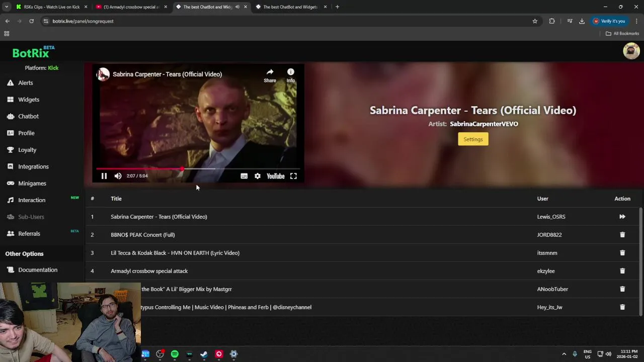Click artist SabrinaCarpenterVEVO
This screenshot has width=644, height=362.
coord(484,124)
